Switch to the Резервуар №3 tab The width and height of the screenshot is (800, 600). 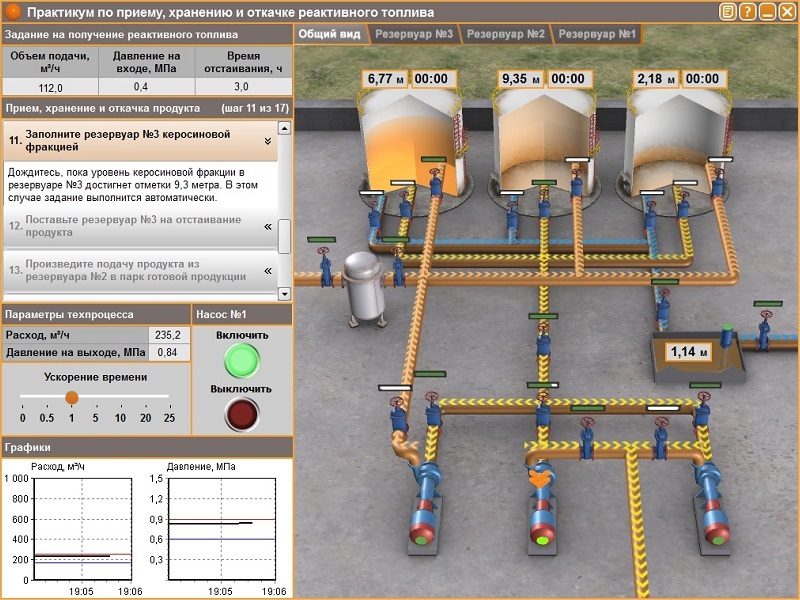click(x=414, y=34)
